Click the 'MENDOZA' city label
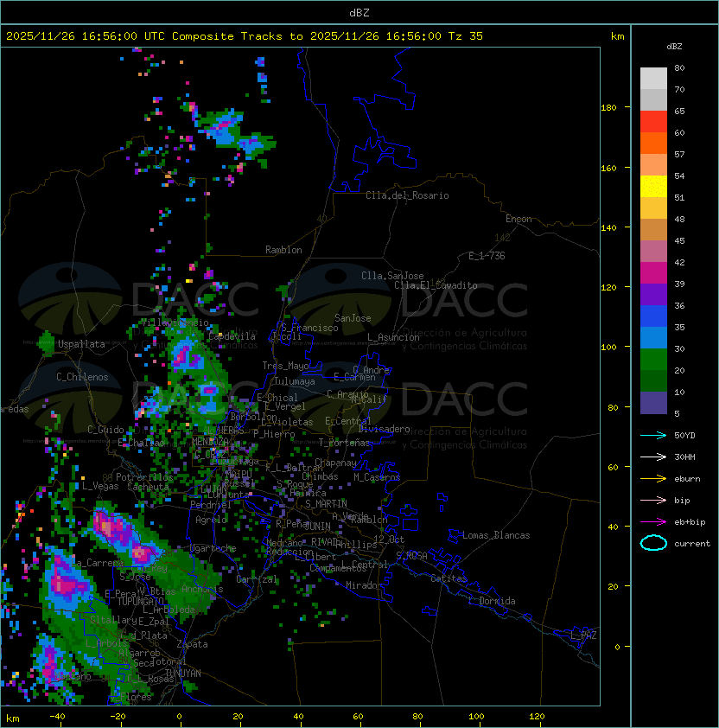Screen dimensions: 719x728 click(x=210, y=441)
